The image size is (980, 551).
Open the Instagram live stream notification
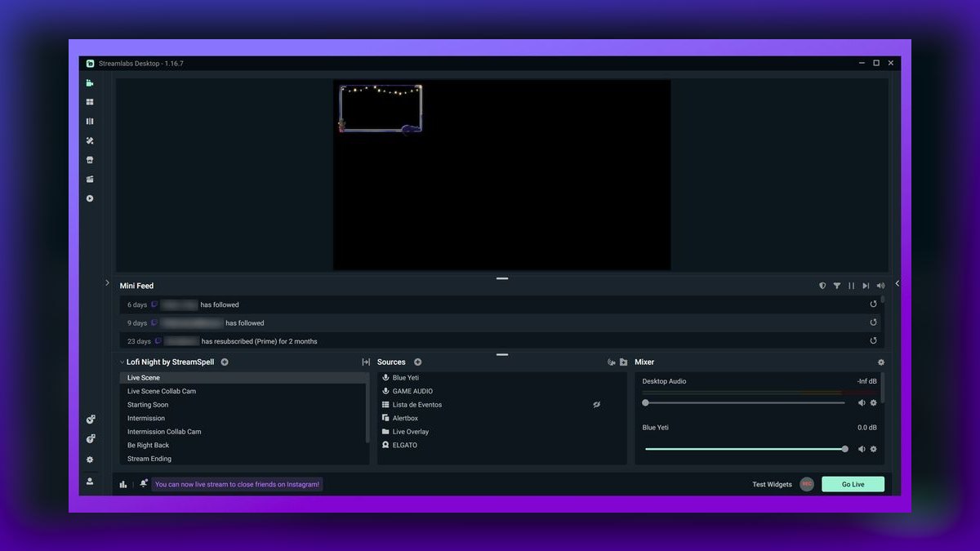point(238,484)
